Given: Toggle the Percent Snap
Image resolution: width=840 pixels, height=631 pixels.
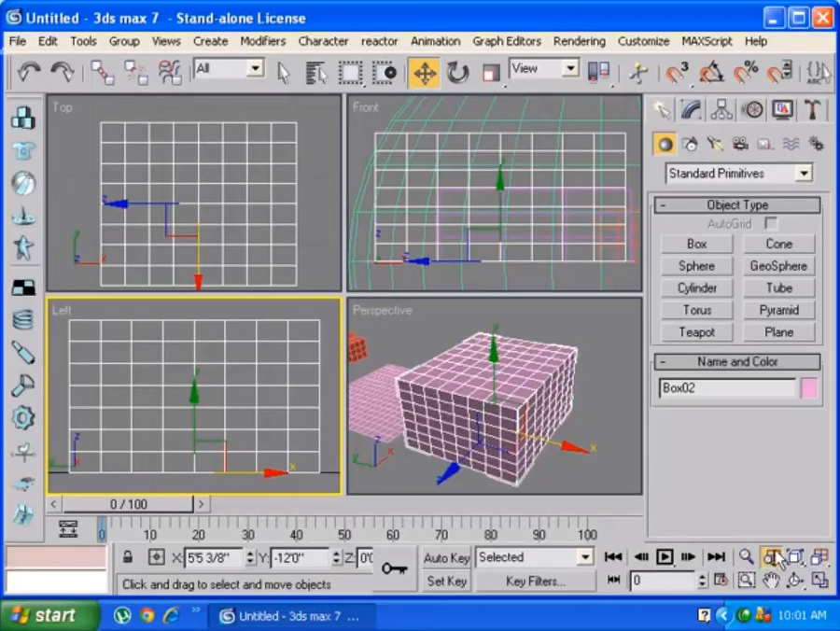Looking at the screenshot, I should (x=746, y=73).
